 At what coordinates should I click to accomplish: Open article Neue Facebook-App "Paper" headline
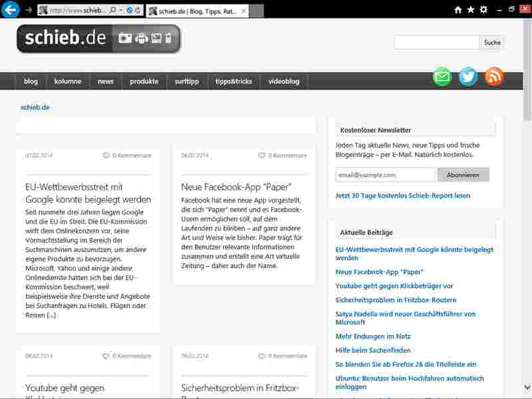point(237,187)
